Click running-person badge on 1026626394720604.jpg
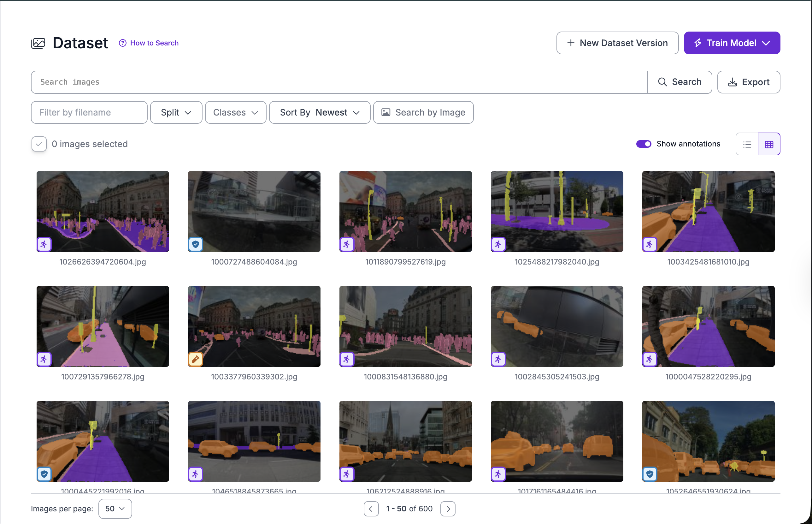The width and height of the screenshot is (812, 524). 44,244
